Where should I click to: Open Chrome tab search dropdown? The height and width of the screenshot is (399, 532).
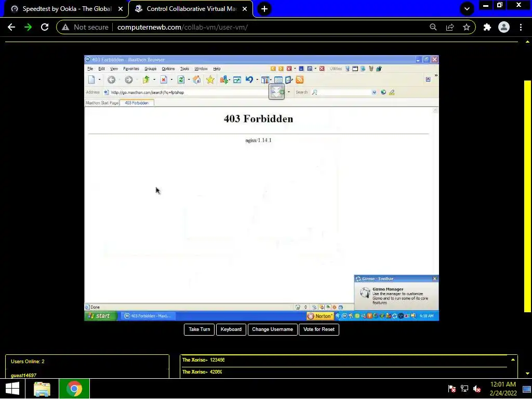pyautogui.click(x=467, y=9)
